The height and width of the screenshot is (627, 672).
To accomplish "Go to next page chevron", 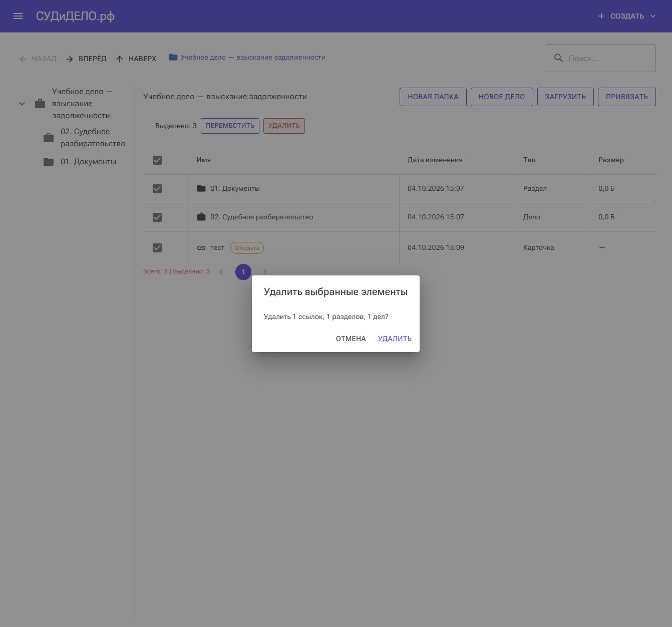I will 265,272.
